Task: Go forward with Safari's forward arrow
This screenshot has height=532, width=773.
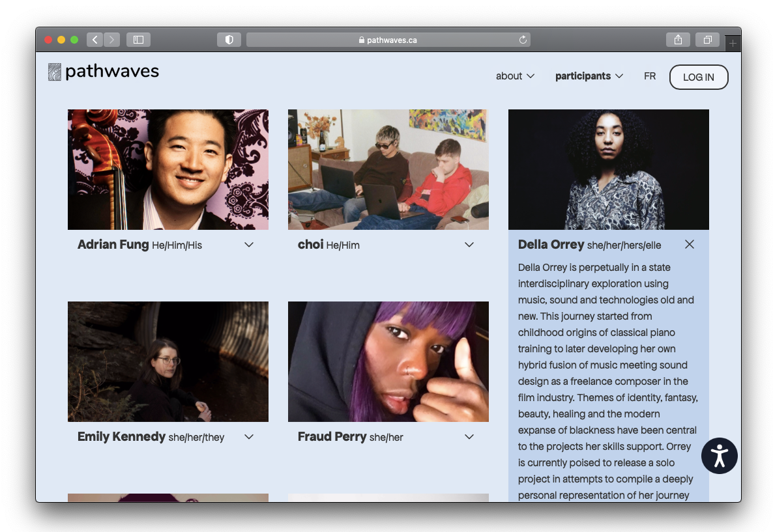Action: click(x=112, y=40)
